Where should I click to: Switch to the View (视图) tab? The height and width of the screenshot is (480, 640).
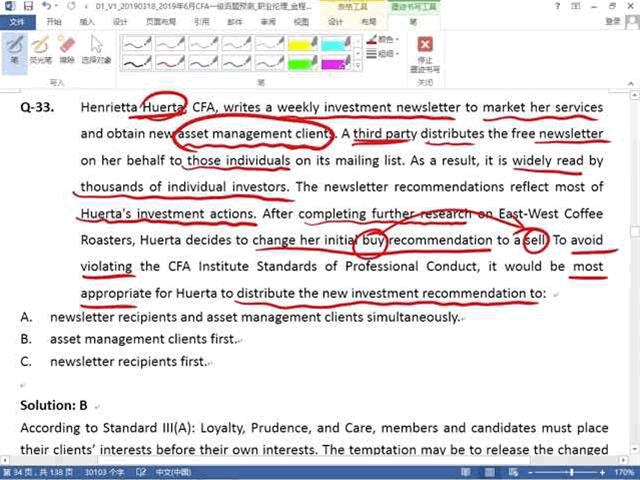click(x=301, y=22)
